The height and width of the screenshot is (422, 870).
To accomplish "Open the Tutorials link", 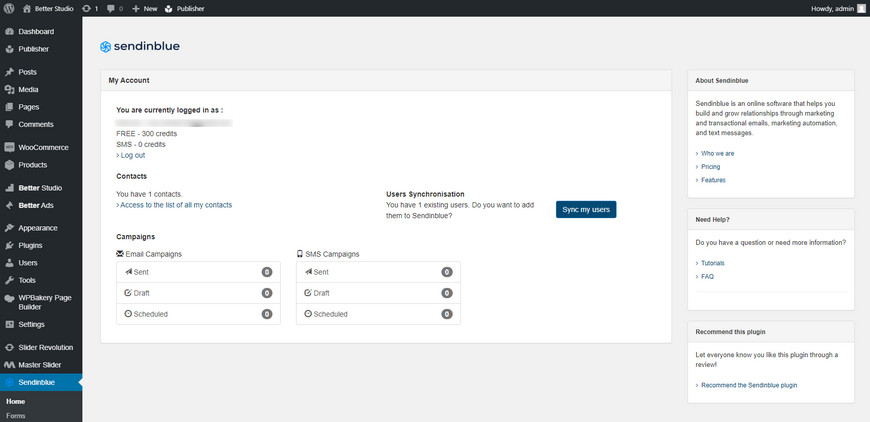I will point(712,263).
